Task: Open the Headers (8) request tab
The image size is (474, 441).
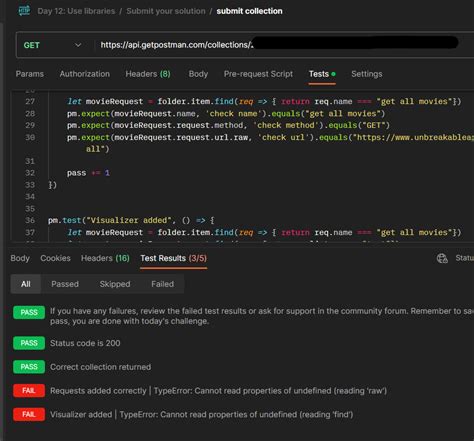Action: point(148,74)
